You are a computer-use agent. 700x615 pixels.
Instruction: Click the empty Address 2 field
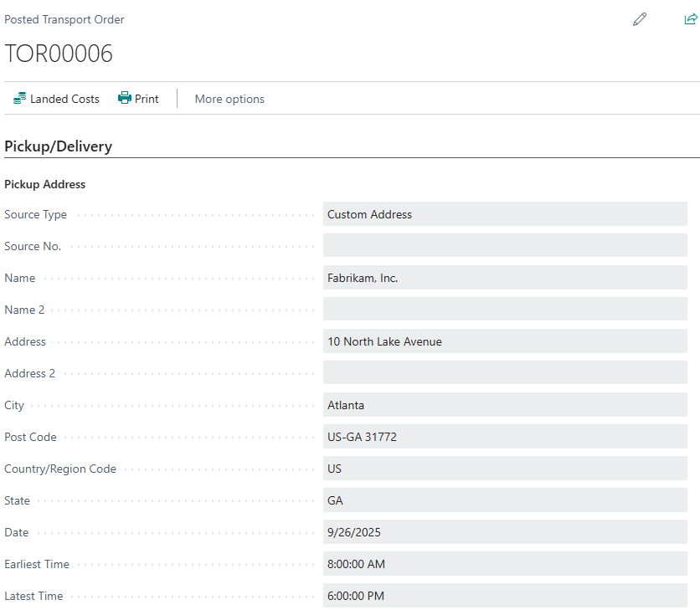point(505,373)
